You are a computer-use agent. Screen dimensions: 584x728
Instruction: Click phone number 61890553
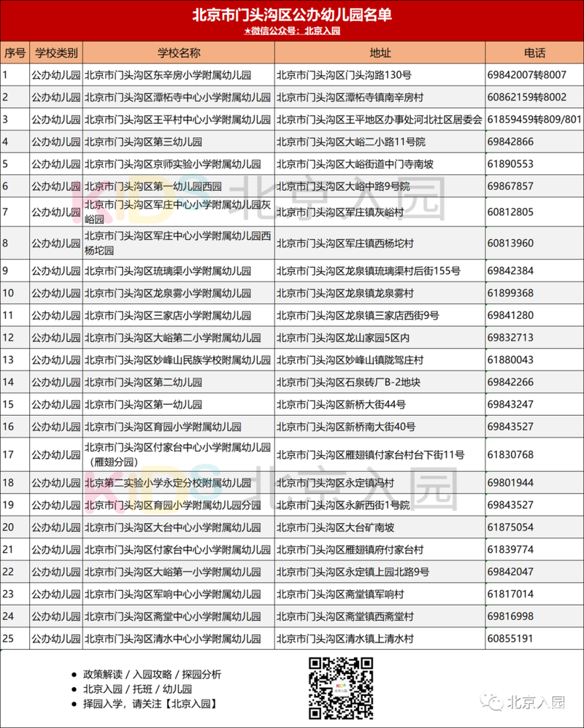(x=510, y=164)
